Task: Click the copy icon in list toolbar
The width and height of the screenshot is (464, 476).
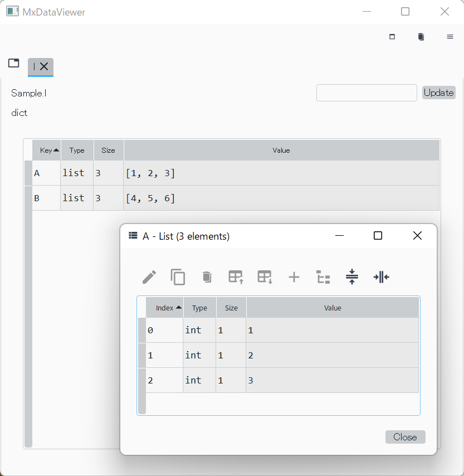Action: click(x=178, y=277)
